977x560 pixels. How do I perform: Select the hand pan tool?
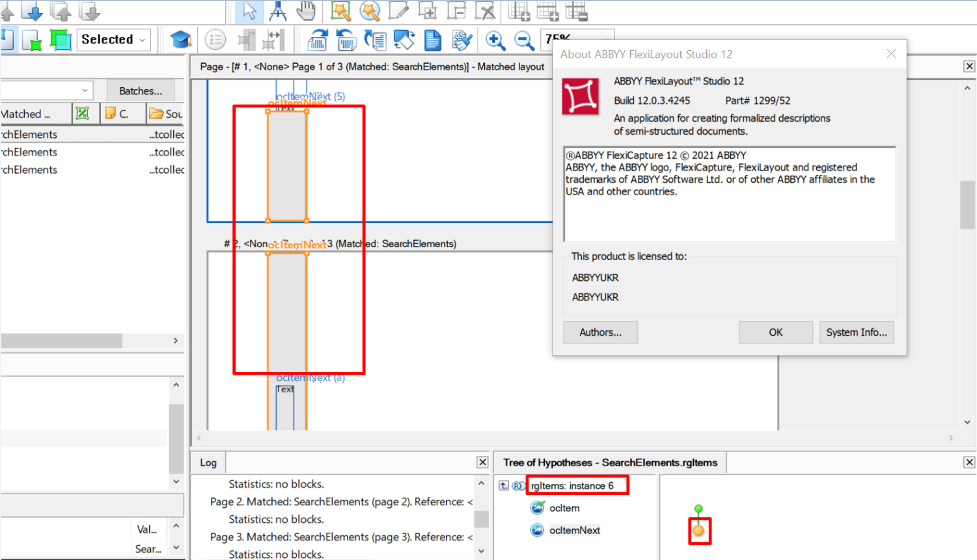306,11
